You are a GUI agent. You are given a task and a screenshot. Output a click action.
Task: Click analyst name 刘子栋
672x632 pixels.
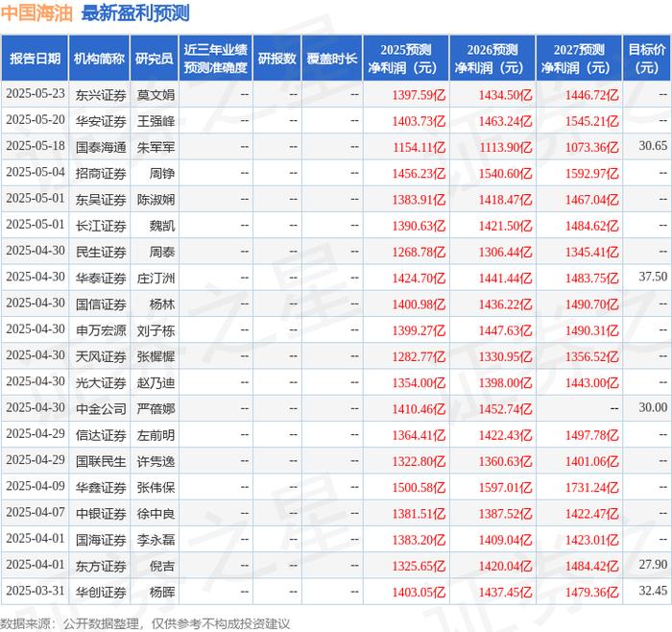tap(156, 330)
